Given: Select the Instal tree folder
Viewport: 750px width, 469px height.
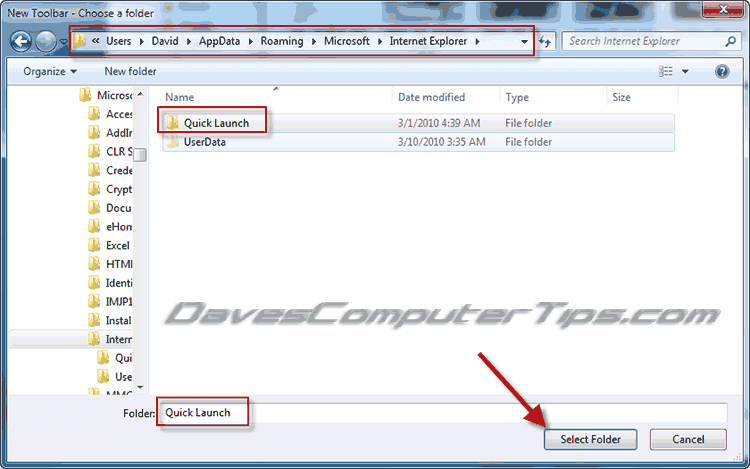Looking at the screenshot, I should tap(111, 320).
